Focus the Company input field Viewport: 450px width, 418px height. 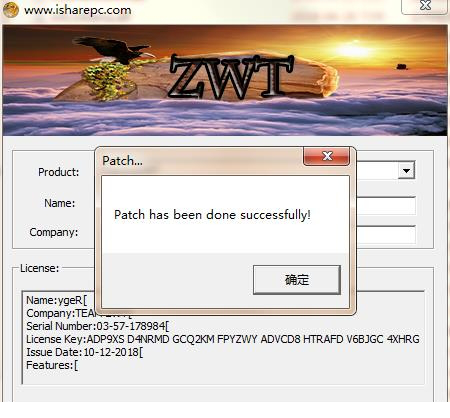coord(386,234)
